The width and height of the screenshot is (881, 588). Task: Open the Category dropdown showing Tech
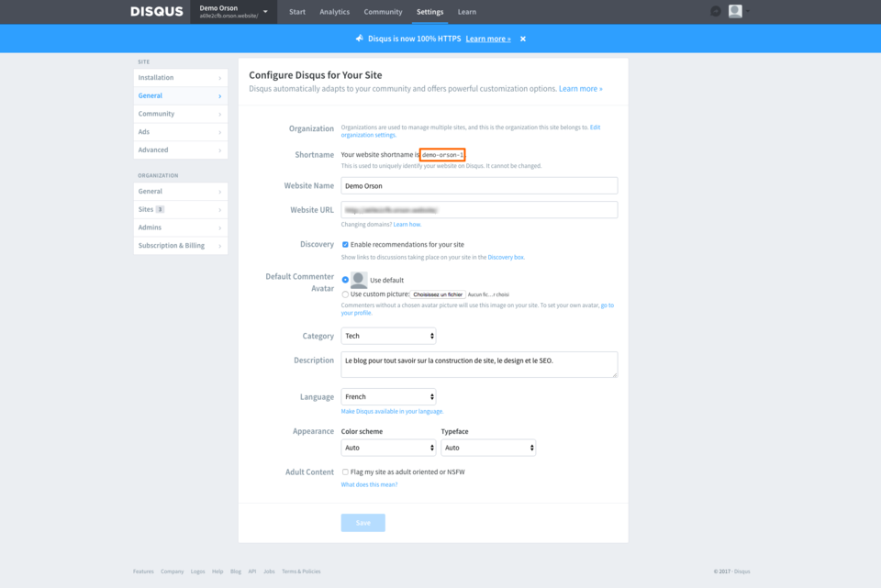coord(388,336)
